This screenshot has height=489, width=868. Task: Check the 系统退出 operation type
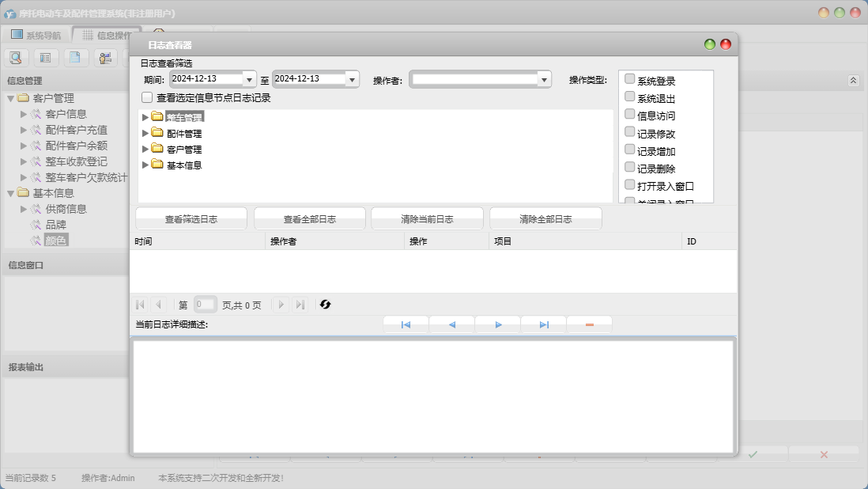point(629,97)
